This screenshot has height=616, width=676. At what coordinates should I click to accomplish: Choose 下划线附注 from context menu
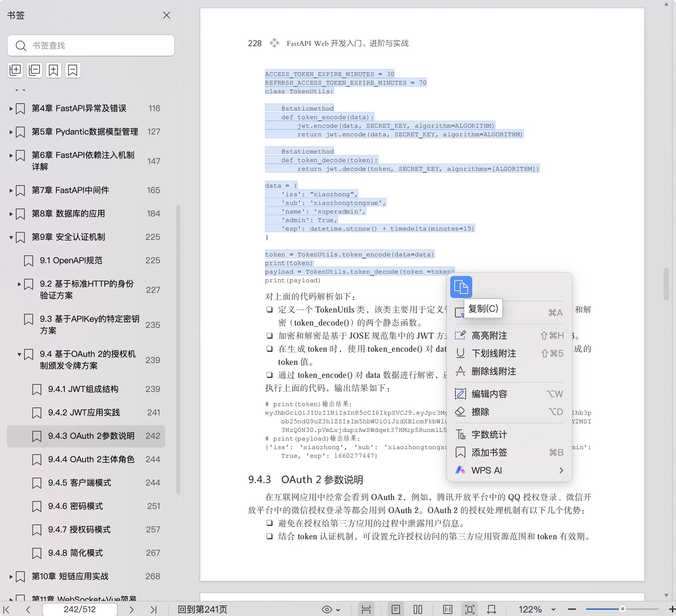click(509, 353)
